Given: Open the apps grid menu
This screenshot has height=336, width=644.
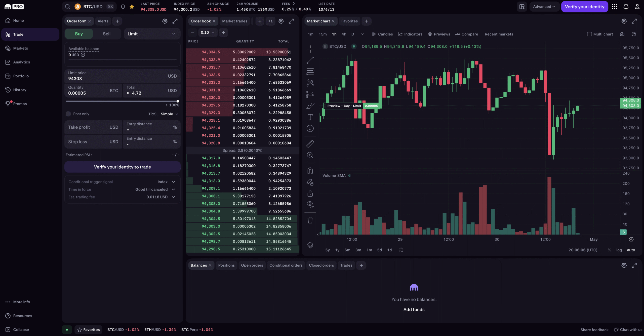Looking at the screenshot, I should pyautogui.click(x=615, y=7).
